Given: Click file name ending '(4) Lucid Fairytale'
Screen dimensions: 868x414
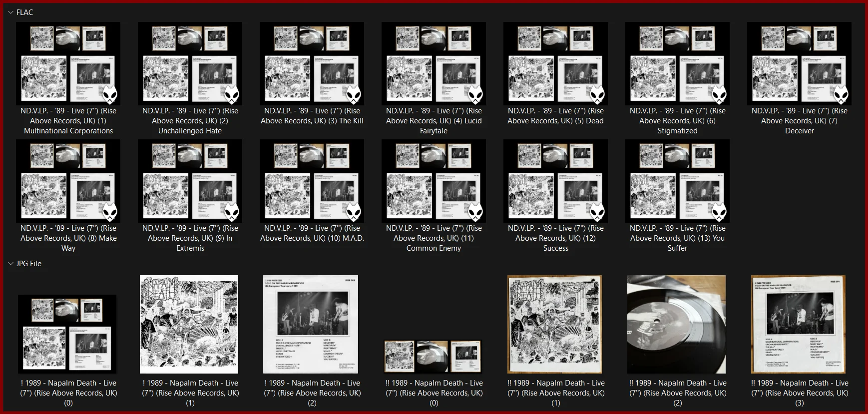Looking at the screenshot, I should click(x=434, y=121).
